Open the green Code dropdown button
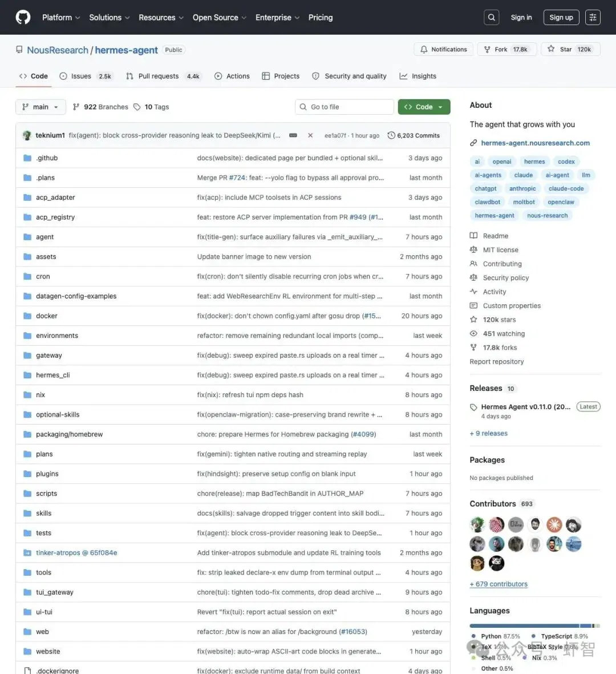 point(424,107)
